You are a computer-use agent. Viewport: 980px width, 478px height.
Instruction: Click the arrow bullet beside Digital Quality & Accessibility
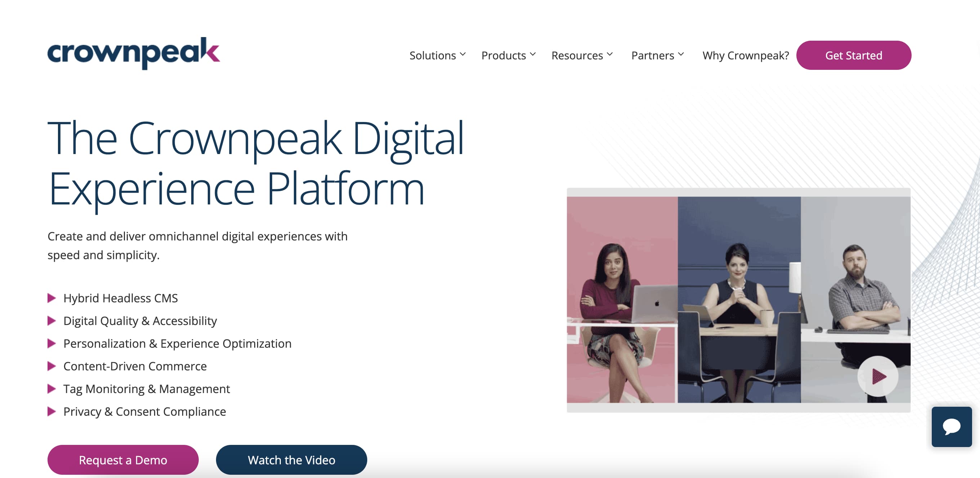51,321
